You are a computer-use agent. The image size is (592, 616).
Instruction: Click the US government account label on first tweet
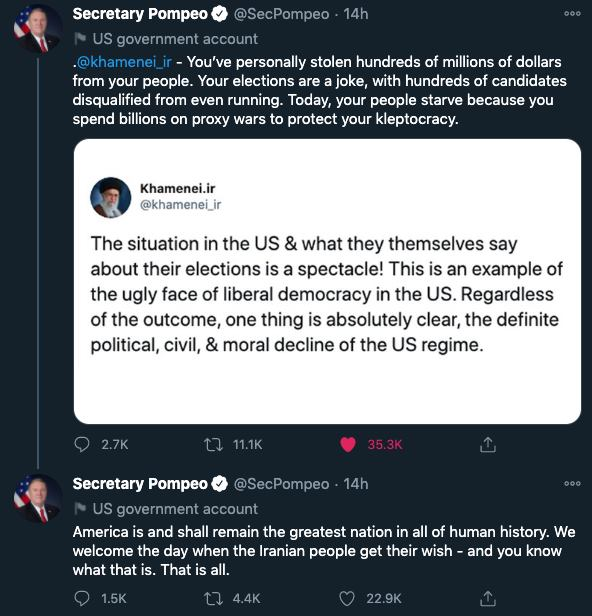coord(175,39)
